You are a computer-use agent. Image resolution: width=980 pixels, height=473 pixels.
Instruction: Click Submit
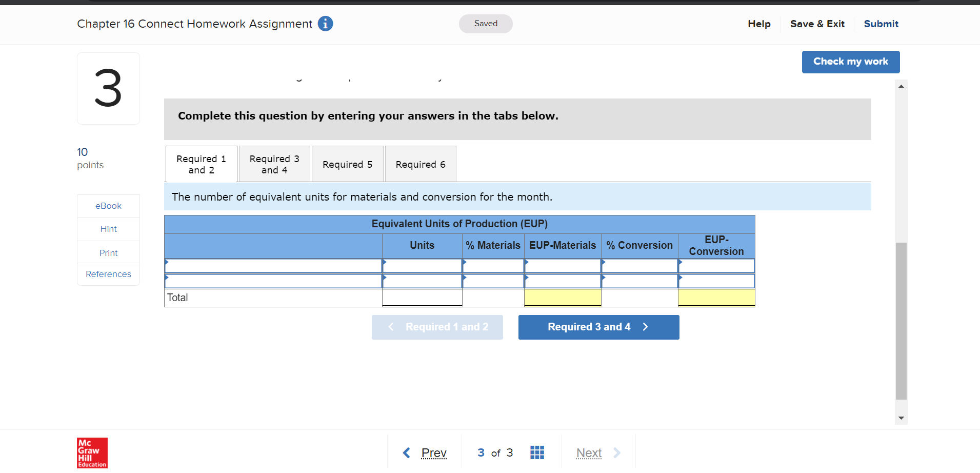point(881,24)
